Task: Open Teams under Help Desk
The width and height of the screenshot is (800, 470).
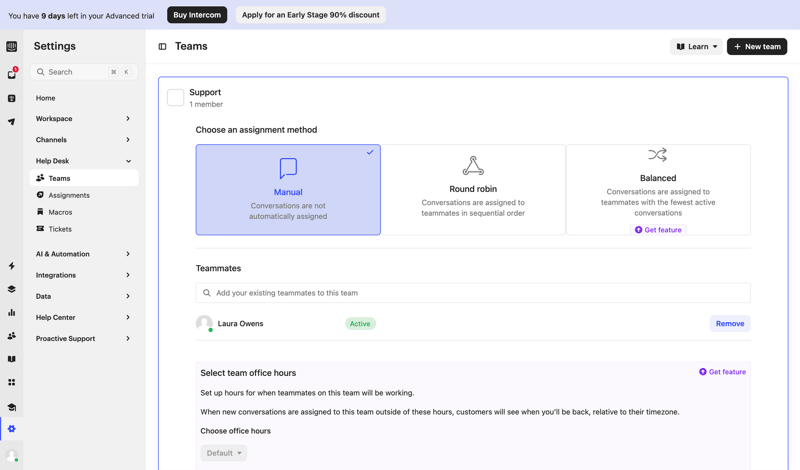Action: pyautogui.click(x=84, y=178)
